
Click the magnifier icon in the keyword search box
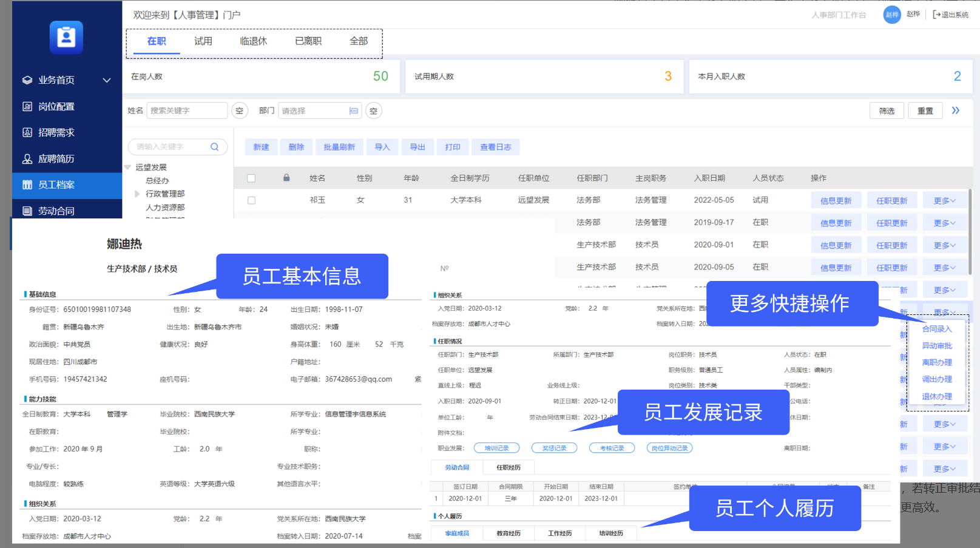[214, 146]
